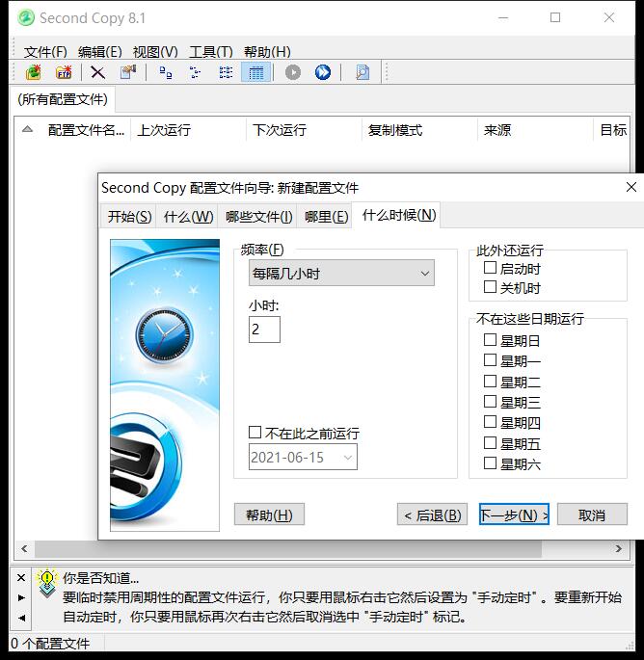Click the 下一步(N) next button
The image size is (644, 660).
coord(514,515)
